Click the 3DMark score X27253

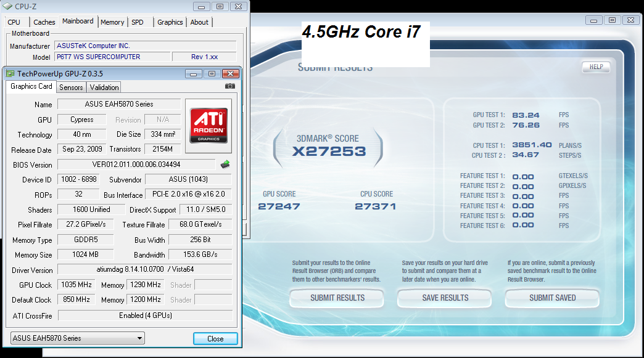329,152
